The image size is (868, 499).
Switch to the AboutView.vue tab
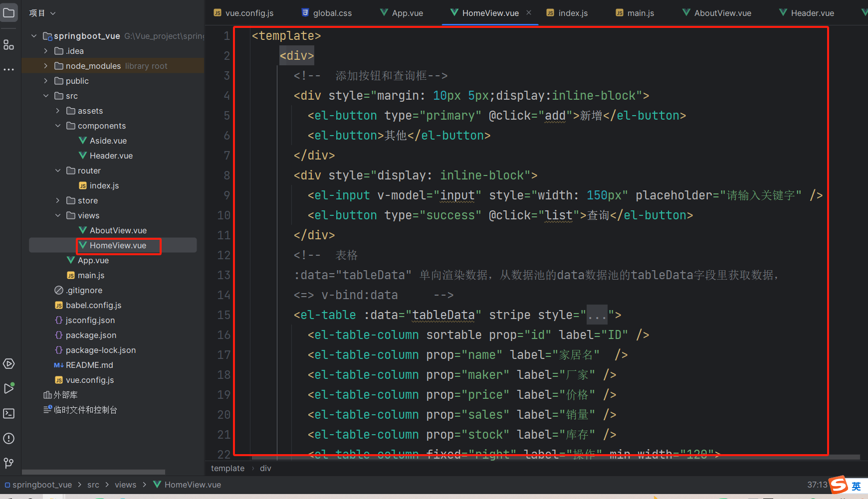717,13
